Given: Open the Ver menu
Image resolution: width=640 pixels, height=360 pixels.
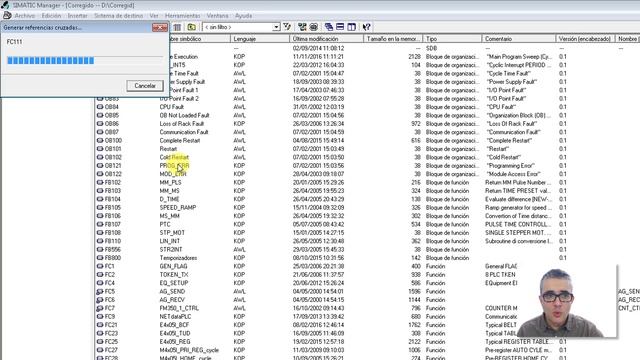Looking at the screenshot, I should (154, 16).
